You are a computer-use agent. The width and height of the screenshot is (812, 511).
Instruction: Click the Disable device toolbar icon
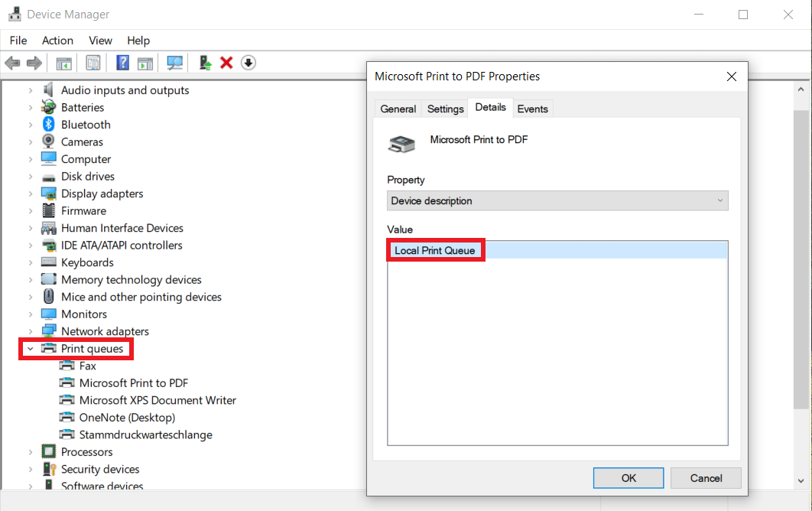tap(248, 62)
